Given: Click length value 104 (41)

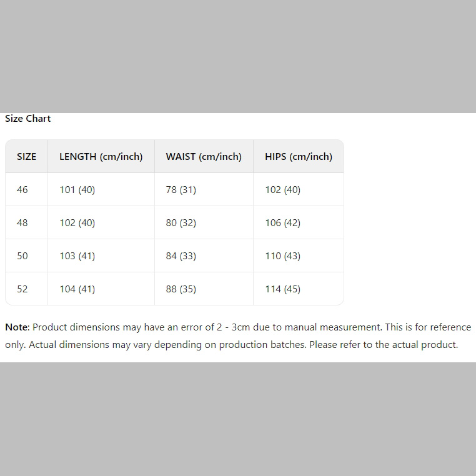Looking at the screenshot, I should point(77,289).
